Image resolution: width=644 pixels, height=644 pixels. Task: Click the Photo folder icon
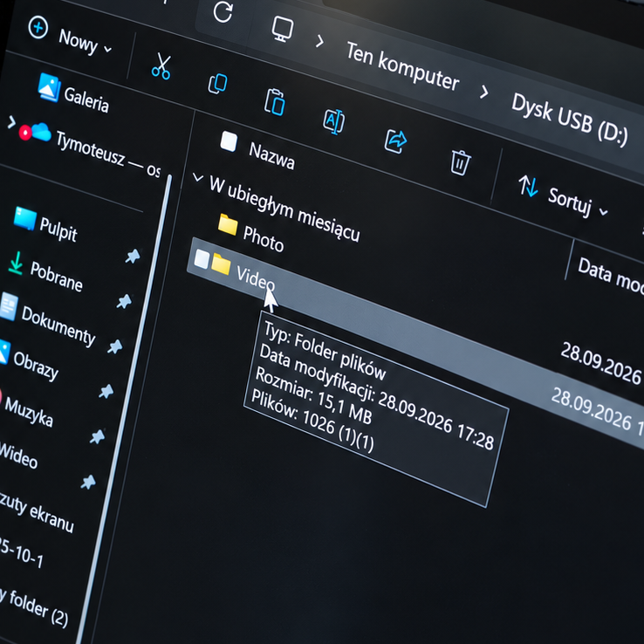[x=228, y=224]
